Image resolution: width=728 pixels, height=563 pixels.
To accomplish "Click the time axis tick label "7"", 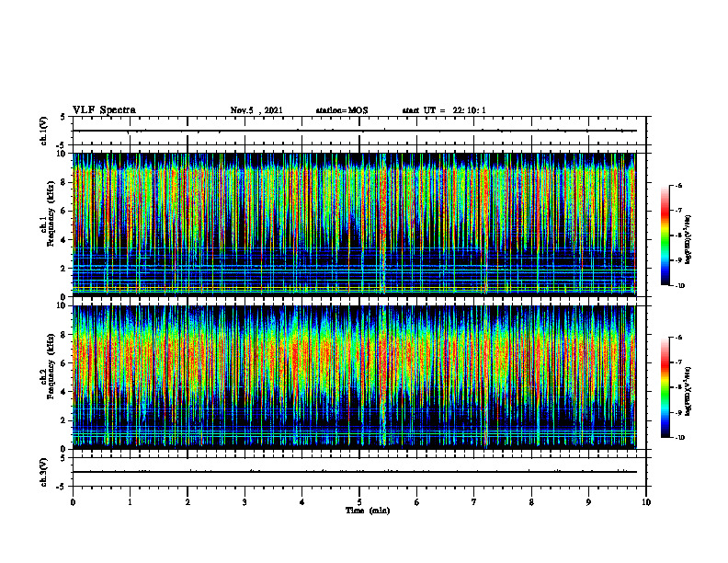I will coord(474,502).
